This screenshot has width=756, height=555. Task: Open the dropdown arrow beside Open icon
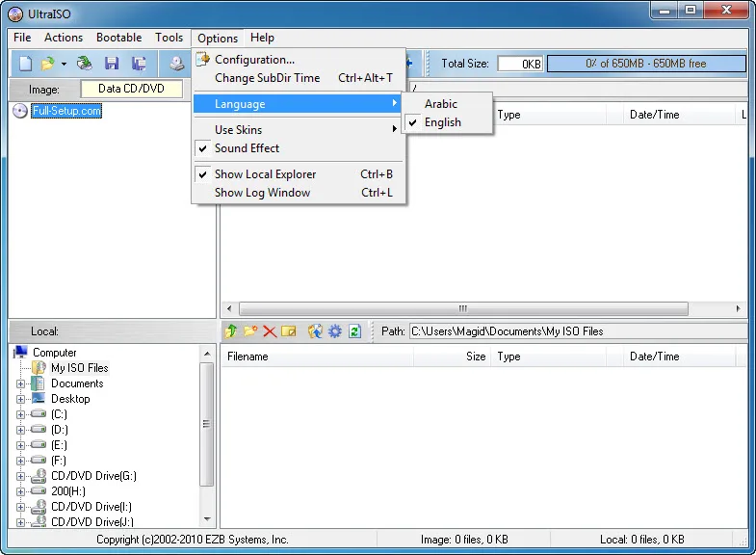click(64, 64)
